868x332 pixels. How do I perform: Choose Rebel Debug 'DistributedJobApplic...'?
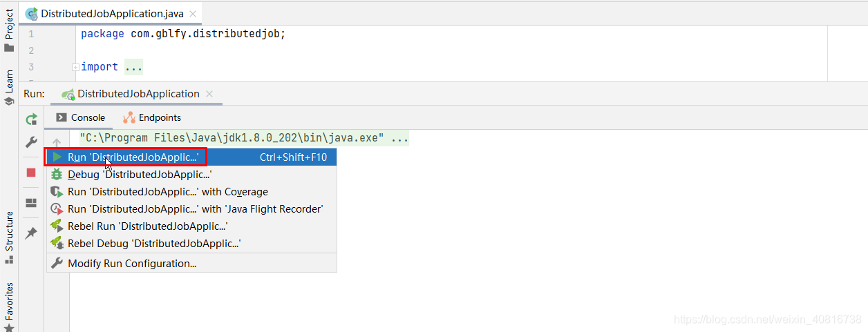(x=191, y=244)
